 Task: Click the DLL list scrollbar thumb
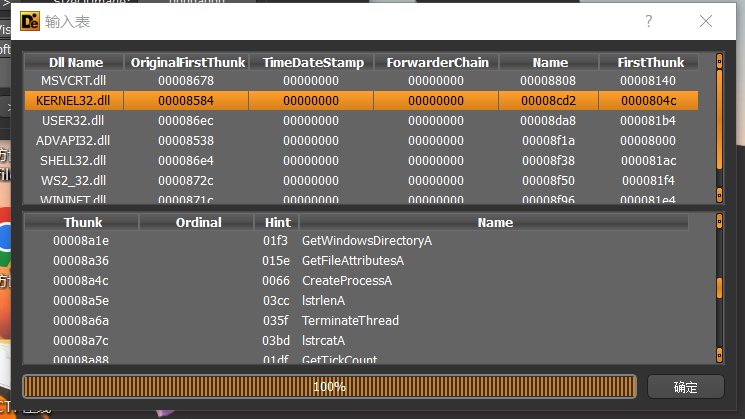719,119
